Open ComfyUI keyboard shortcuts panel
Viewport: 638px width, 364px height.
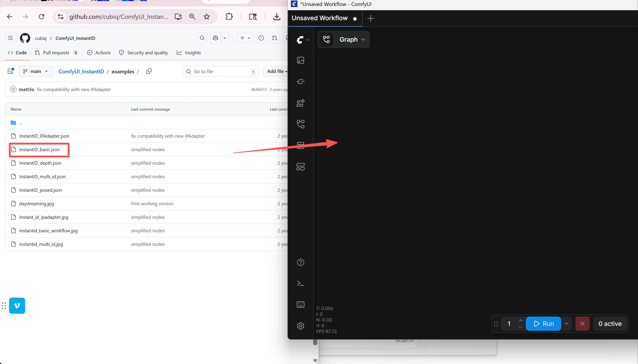300,304
